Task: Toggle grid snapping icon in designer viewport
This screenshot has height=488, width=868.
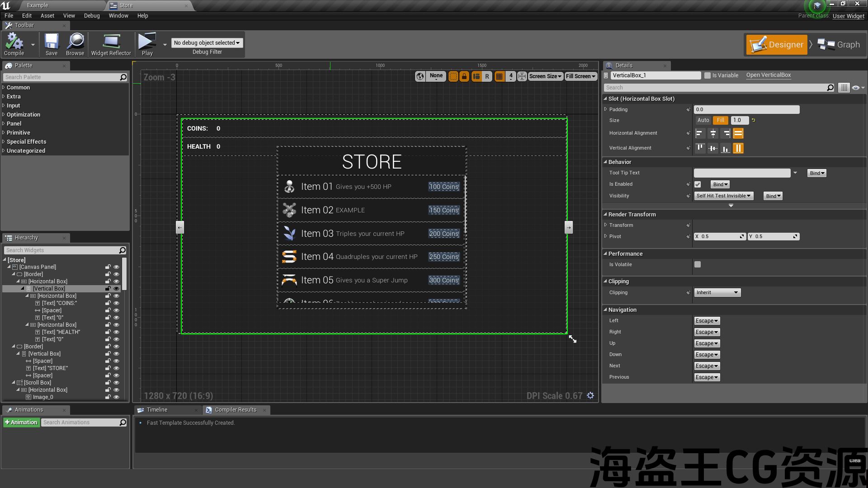Action: pos(499,76)
